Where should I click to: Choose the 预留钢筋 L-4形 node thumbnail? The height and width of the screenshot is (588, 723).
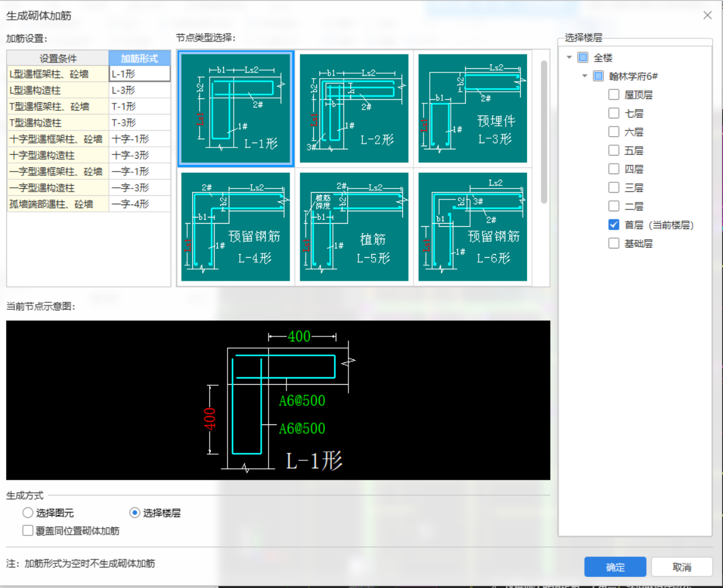tap(236, 227)
